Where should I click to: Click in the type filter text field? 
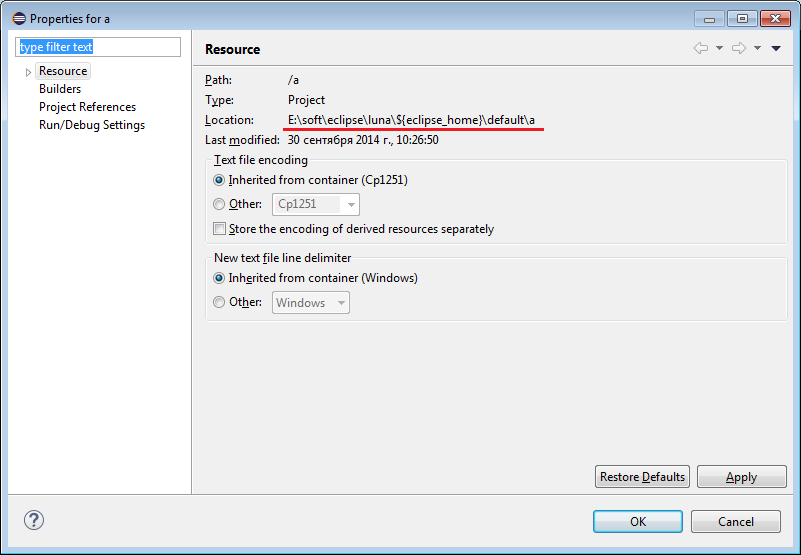(x=98, y=47)
